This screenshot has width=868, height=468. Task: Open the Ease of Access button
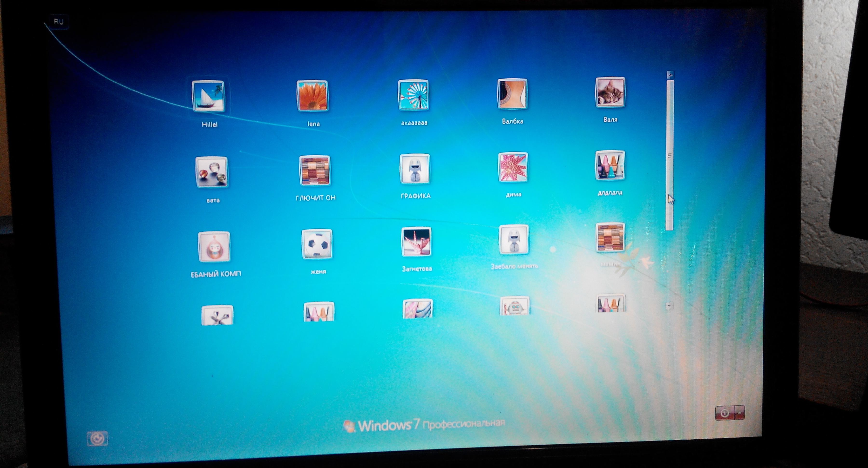pyautogui.click(x=97, y=439)
